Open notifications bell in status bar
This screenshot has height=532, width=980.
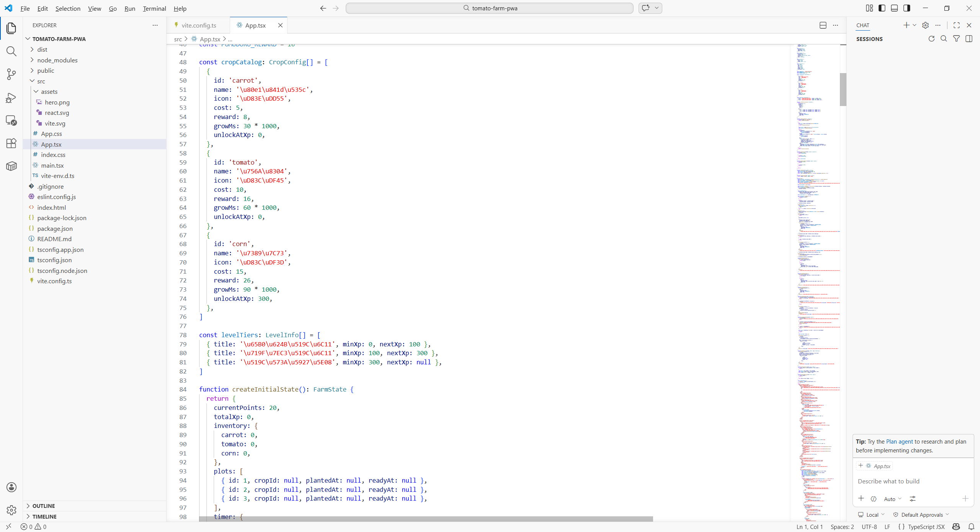click(x=971, y=527)
